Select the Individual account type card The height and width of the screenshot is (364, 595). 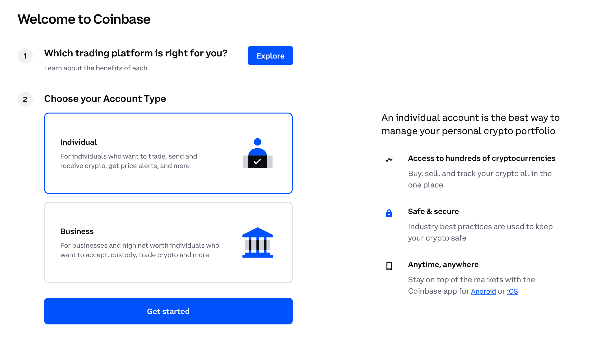coord(168,153)
